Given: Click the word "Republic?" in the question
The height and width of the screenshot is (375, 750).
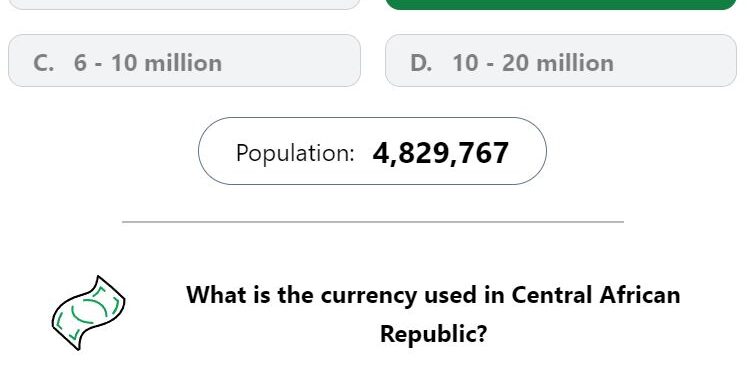Looking at the screenshot, I should [433, 334].
